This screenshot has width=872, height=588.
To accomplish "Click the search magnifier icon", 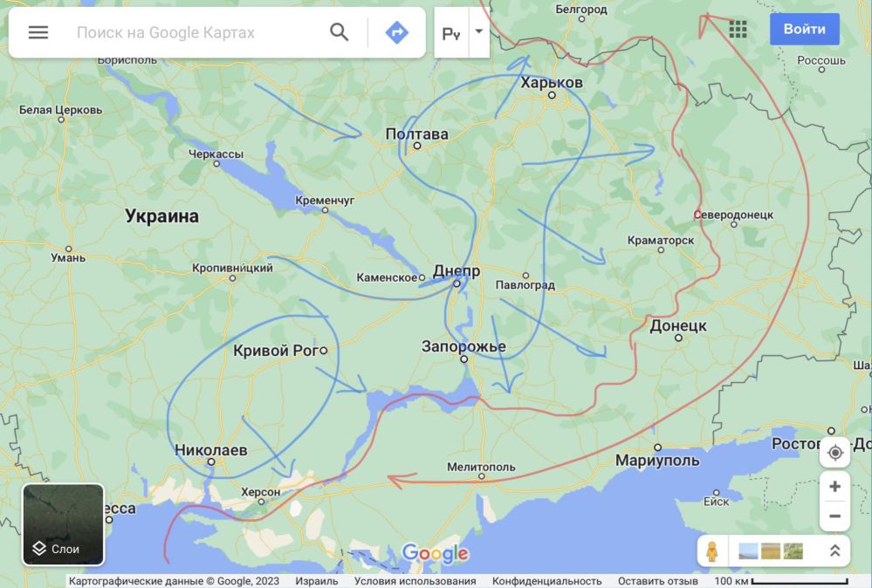I will point(339,33).
